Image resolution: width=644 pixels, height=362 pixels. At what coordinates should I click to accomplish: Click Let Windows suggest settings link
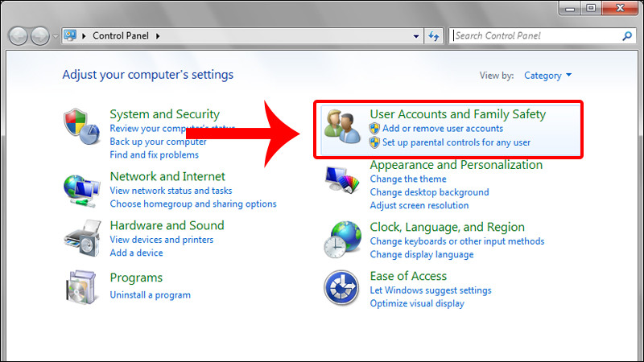click(x=431, y=290)
